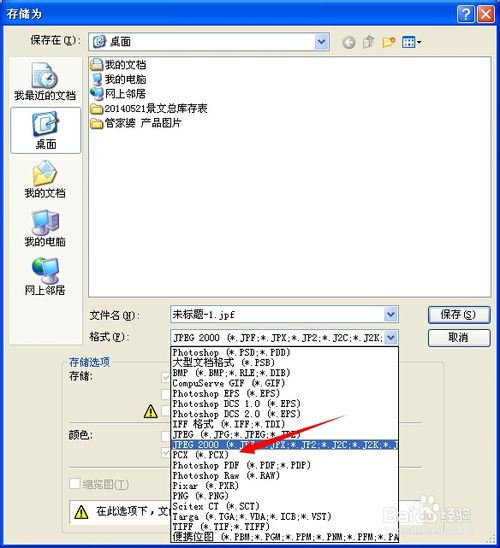The height and width of the screenshot is (548, 500).
Task: Choose Photoshop EPS format
Action: [x=284, y=394]
